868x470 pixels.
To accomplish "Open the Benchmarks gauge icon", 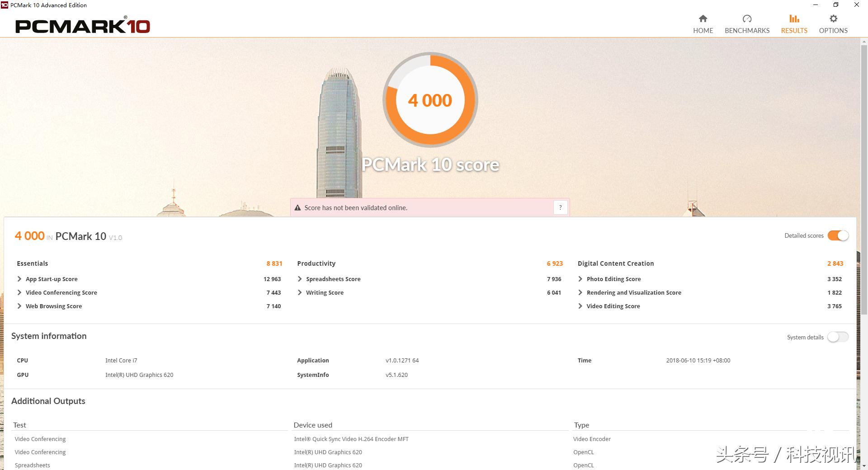I will coord(747,19).
